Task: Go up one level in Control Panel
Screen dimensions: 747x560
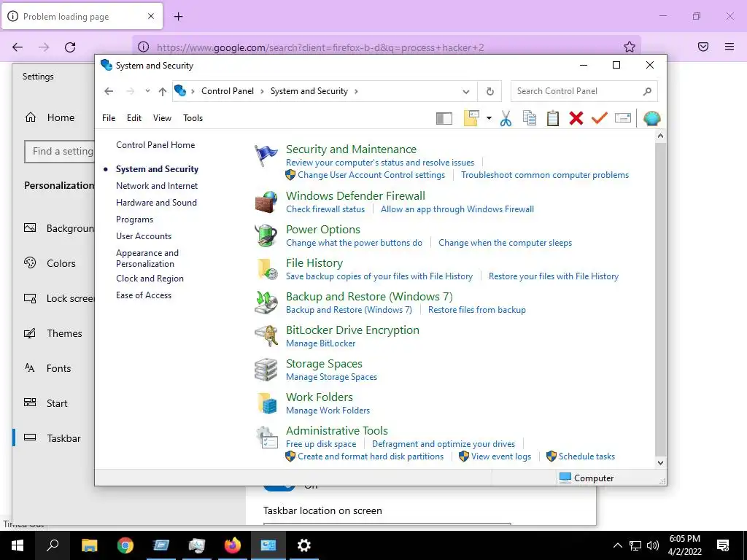Action: tap(163, 91)
